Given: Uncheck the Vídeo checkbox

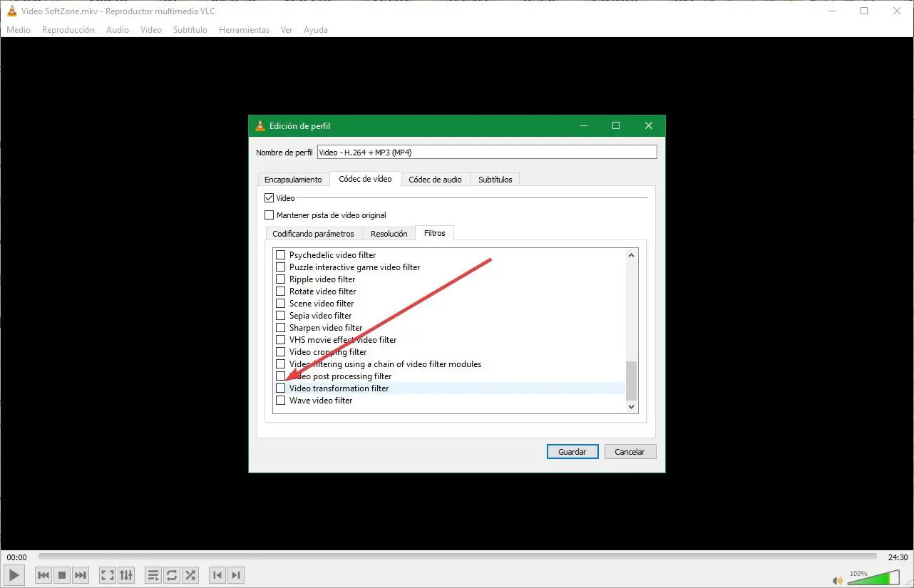Looking at the screenshot, I should click(x=269, y=198).
